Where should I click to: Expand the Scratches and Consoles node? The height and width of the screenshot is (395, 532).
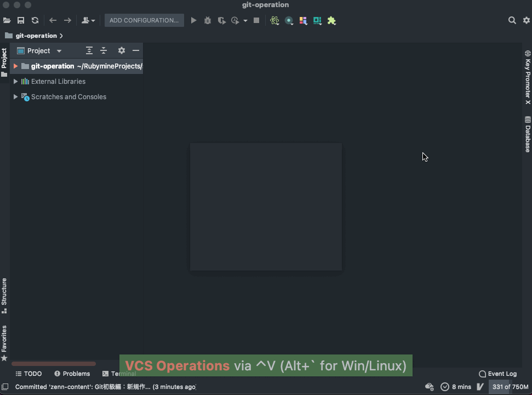pos(15,96)
